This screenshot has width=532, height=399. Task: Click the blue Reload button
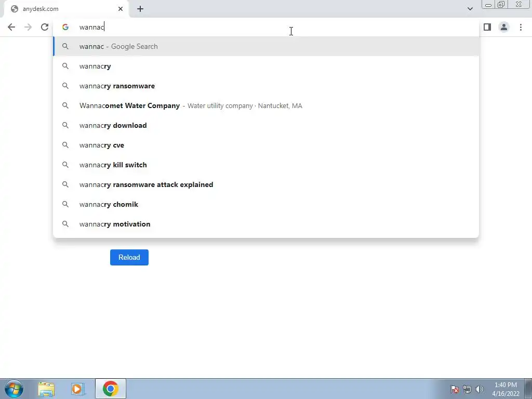[x=129, y=257]
